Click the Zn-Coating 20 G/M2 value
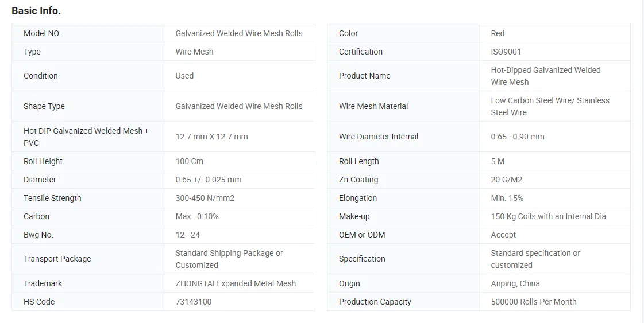This screenshot has height=323, width=644. pos(507,180)
